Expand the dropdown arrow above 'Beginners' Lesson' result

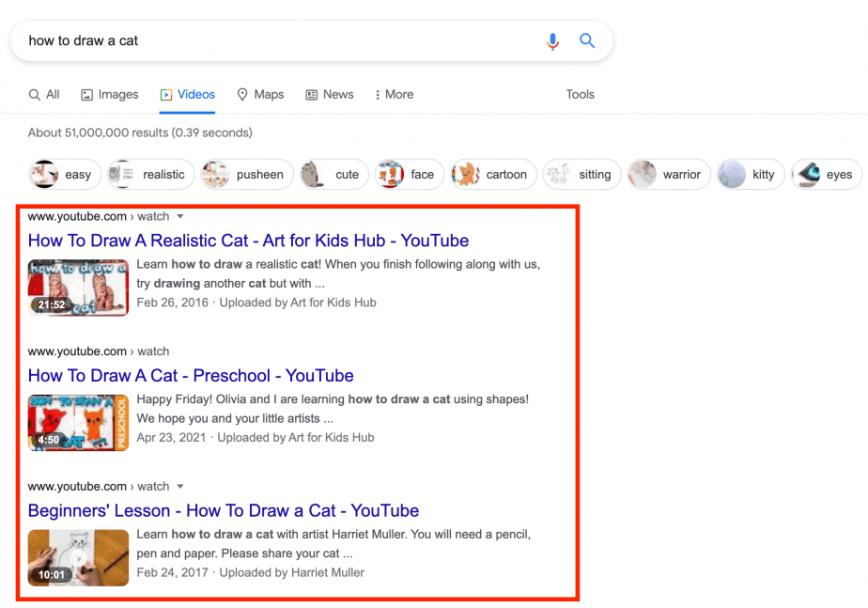pyautogui.click(x=180, y=487)
